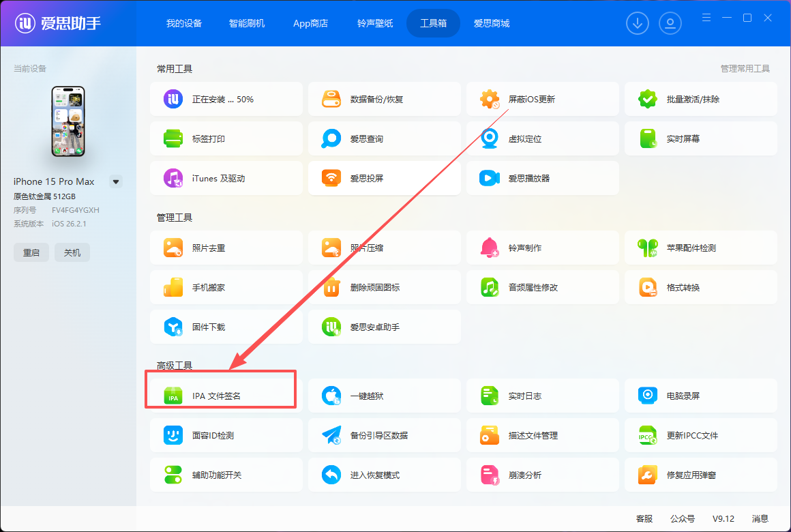791x532 pixels.
Task: Open the 一键越狱 tool
Action: 385,396
